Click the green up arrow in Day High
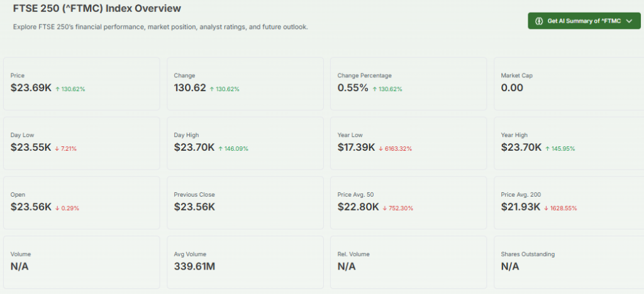The image size is (644, 294). tap(221, 149)
